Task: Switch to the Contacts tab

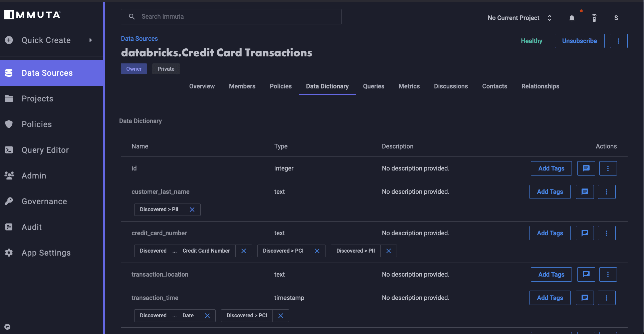Action: coord(495,86)
